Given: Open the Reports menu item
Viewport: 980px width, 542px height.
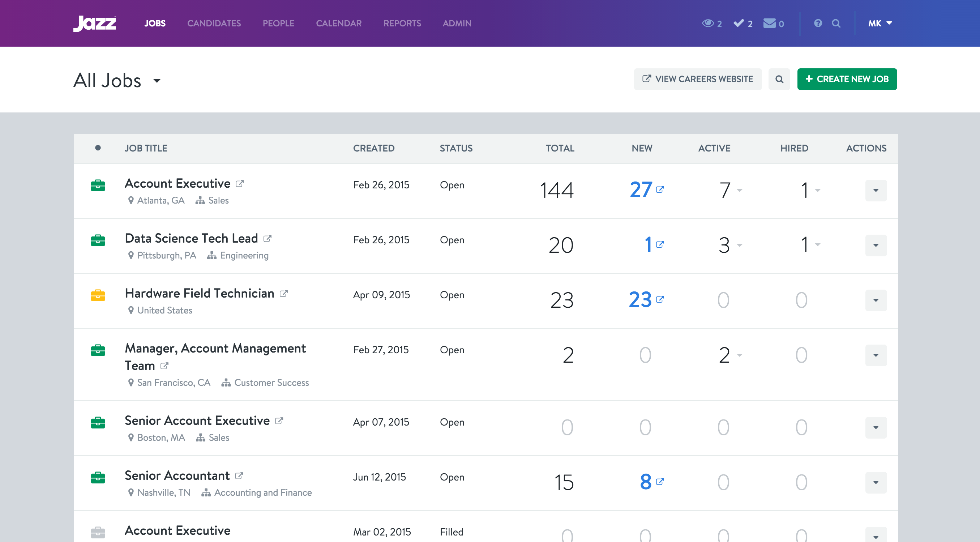Looking at the screenshot, I should point(402,23).
